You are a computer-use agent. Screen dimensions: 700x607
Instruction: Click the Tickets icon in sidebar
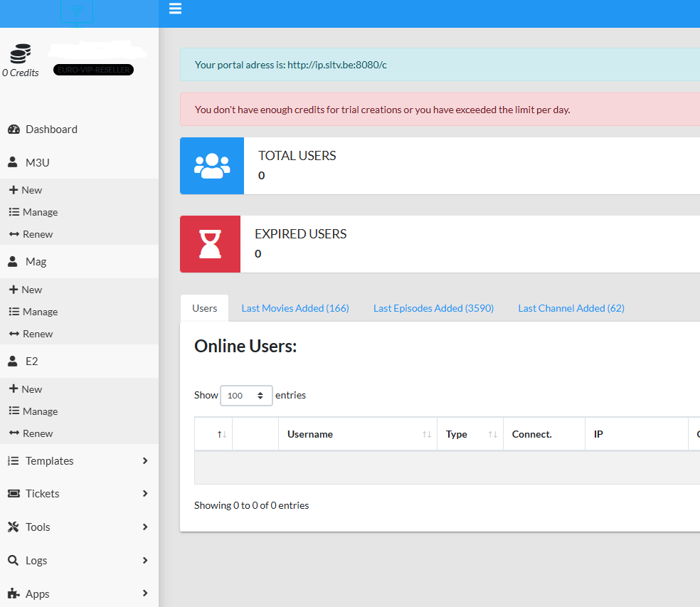[14, 494]
